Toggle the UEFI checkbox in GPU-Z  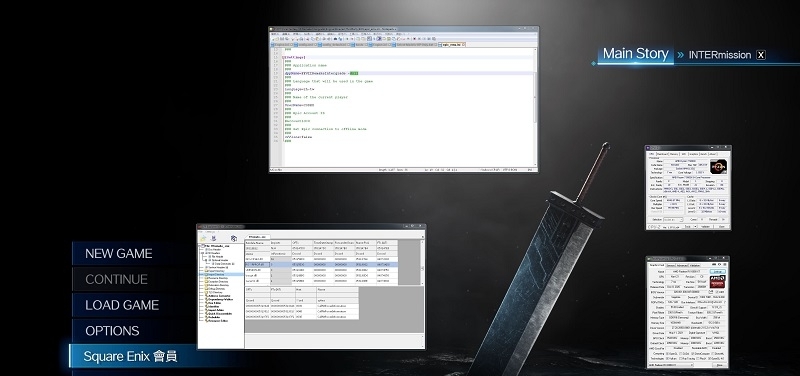(x=717, y=292)
